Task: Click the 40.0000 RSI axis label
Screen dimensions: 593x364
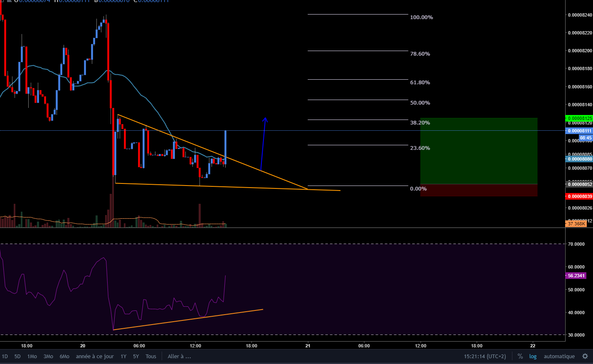Action: click(x=576, y=313)
